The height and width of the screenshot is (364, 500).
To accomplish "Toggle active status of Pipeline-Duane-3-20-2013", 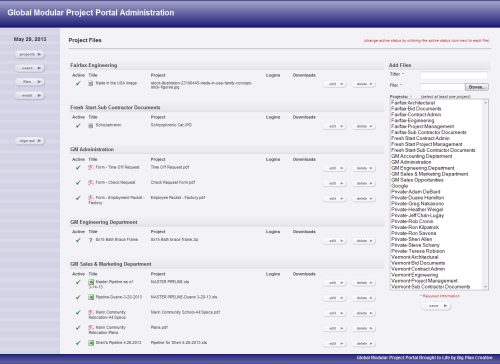I will (x=78, y=297).
